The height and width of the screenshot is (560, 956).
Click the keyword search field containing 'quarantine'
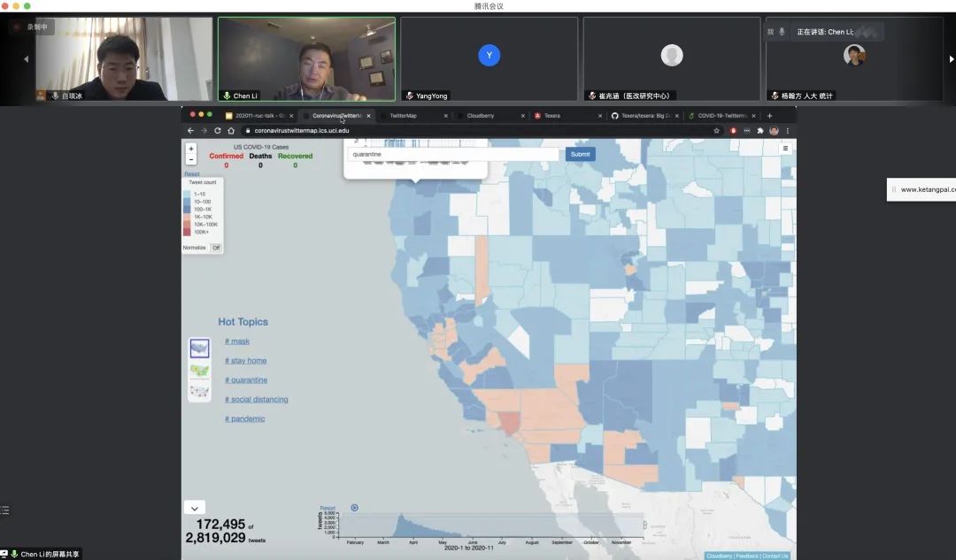tap(452, 154)
